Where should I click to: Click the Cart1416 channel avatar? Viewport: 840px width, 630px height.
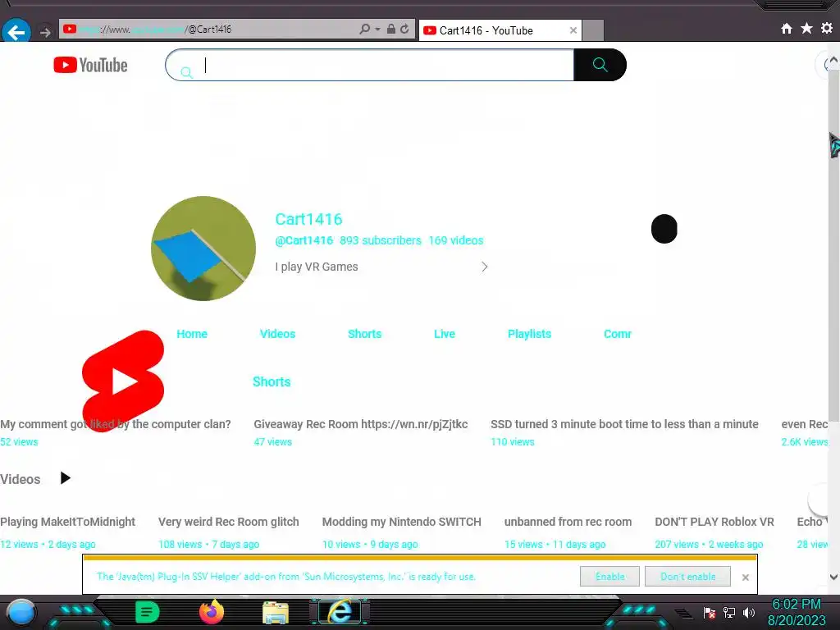203,249
